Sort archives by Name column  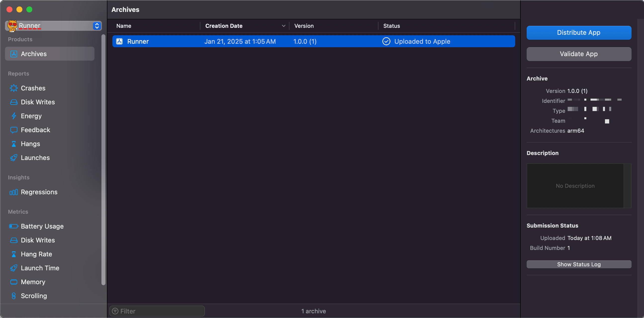tap(156, 26)
